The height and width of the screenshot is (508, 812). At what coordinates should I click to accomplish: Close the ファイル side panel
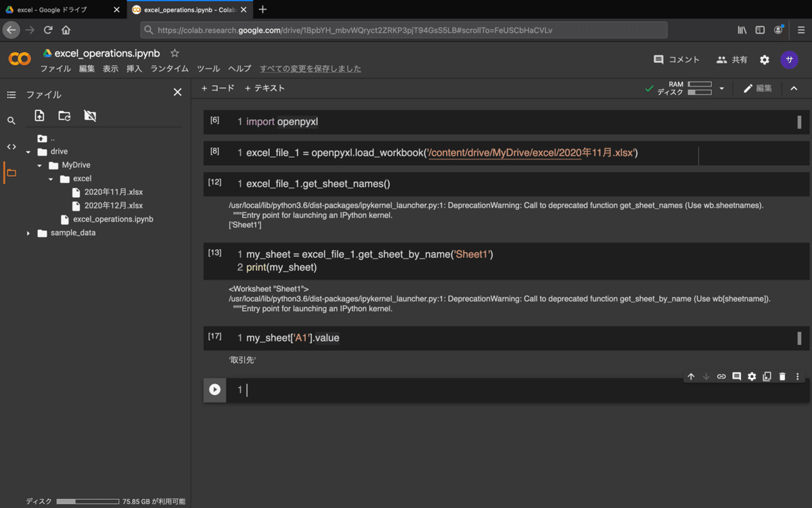coord(177,92)
